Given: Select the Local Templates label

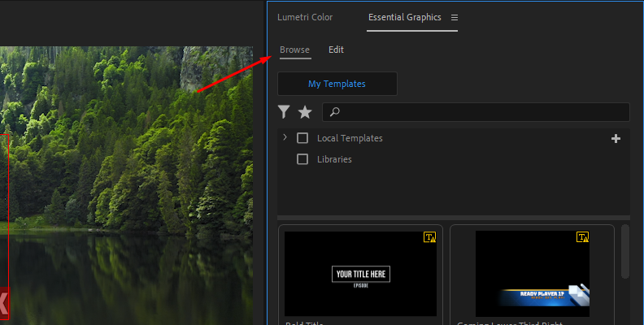Looking at the screenshot, I should [x=350, y=138].
